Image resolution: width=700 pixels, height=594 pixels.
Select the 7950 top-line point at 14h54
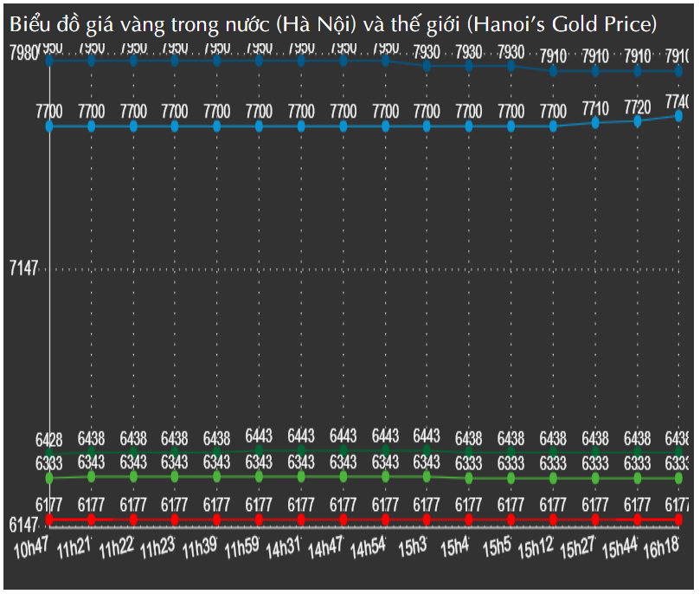(x=385, y=61)
